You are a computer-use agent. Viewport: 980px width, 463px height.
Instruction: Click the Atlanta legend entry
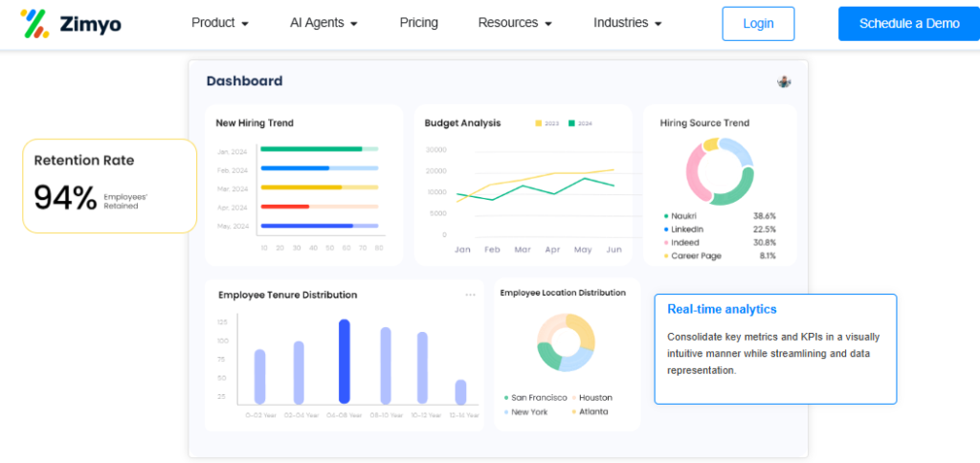point(590,411)
